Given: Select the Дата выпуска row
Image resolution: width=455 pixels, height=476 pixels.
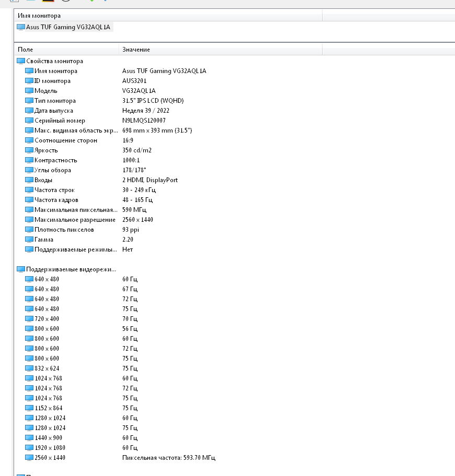Looking at the screenshot, I should [54, 111].
